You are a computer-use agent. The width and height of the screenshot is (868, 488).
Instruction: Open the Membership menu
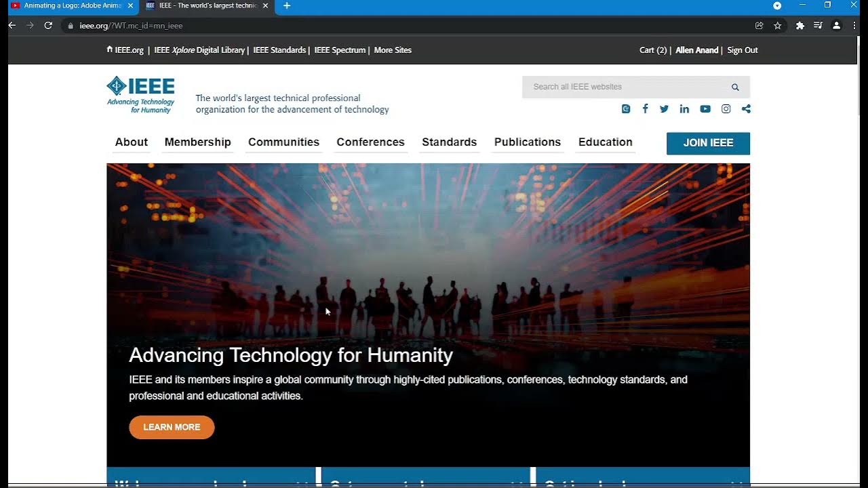pos(198,142)
